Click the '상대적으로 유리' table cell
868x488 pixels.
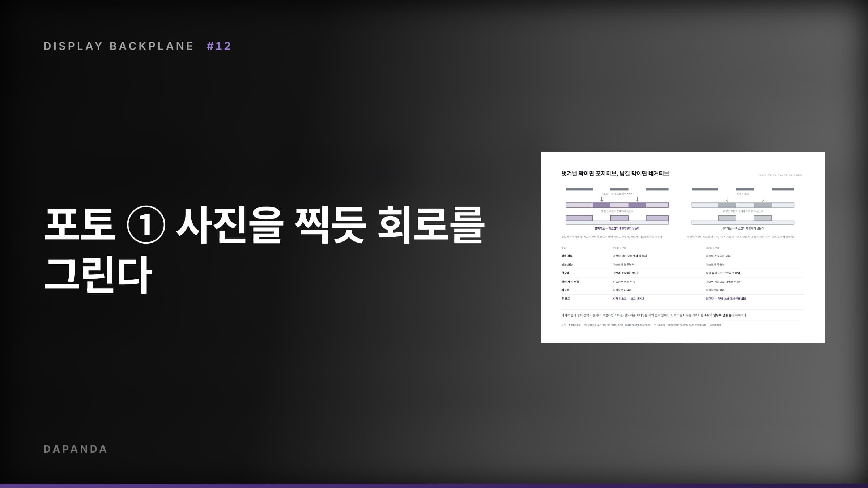(x=622, y=290)
